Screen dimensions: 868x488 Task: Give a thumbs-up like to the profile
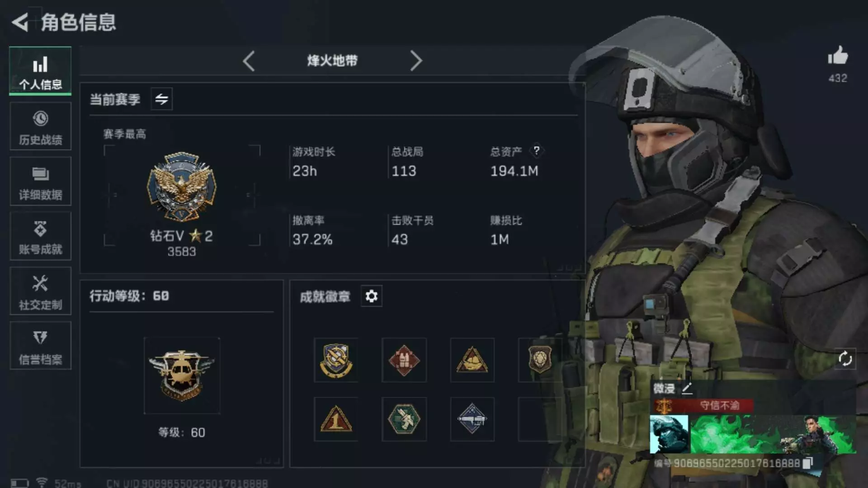(838, 56)
